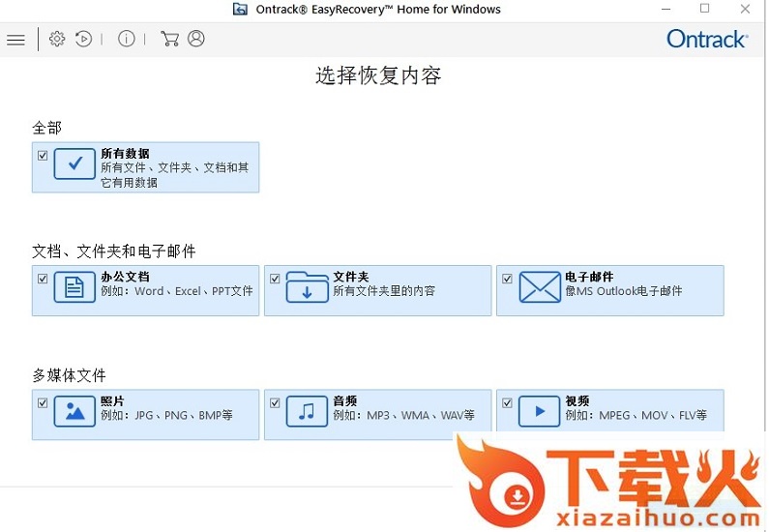Click the shopping cart icon
The height and width of the screenshot is (532, 769).
(x=169, y=39)
